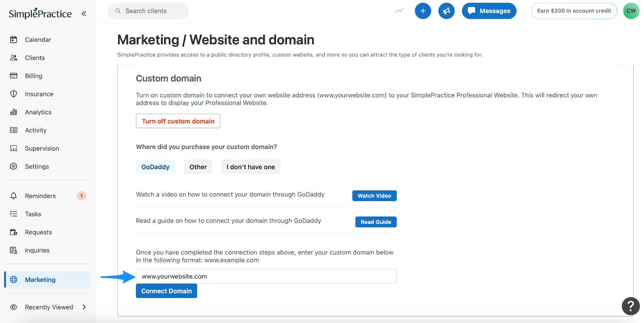Open Billing section
This screenshot has width=644, height=323.
[x=33, y=76]
